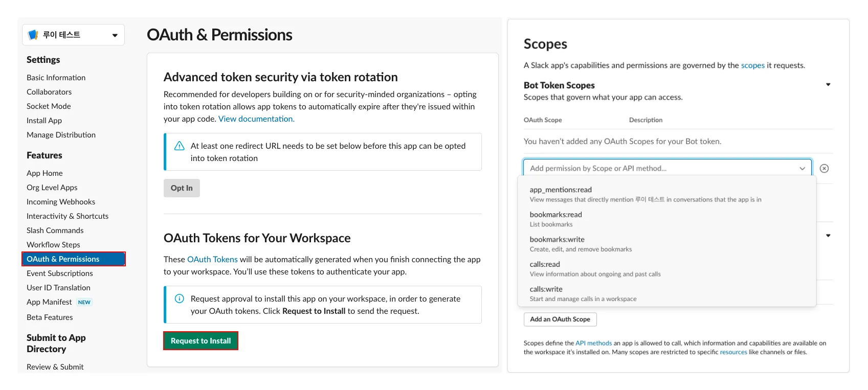Remove scope row with circled X

(x=824, y=168)
